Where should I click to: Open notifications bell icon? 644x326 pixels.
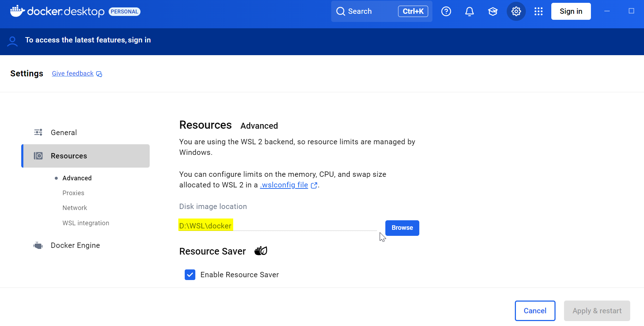[x=470, y=11]
